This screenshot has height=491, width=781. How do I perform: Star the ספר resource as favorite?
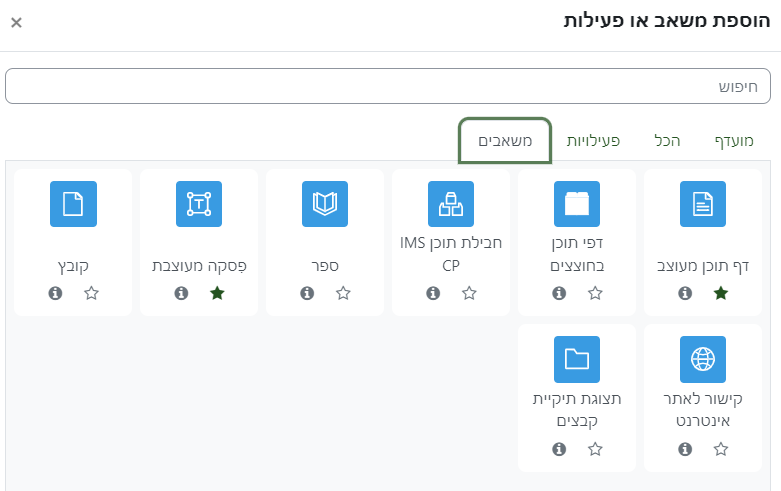(x=343, y=293)
